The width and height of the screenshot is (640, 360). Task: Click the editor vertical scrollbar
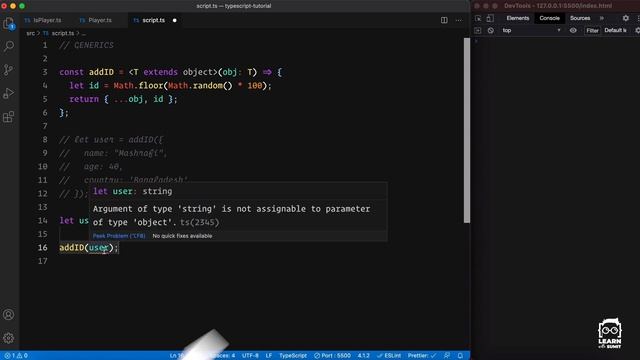pyautogui.click(x=467, y=131)
